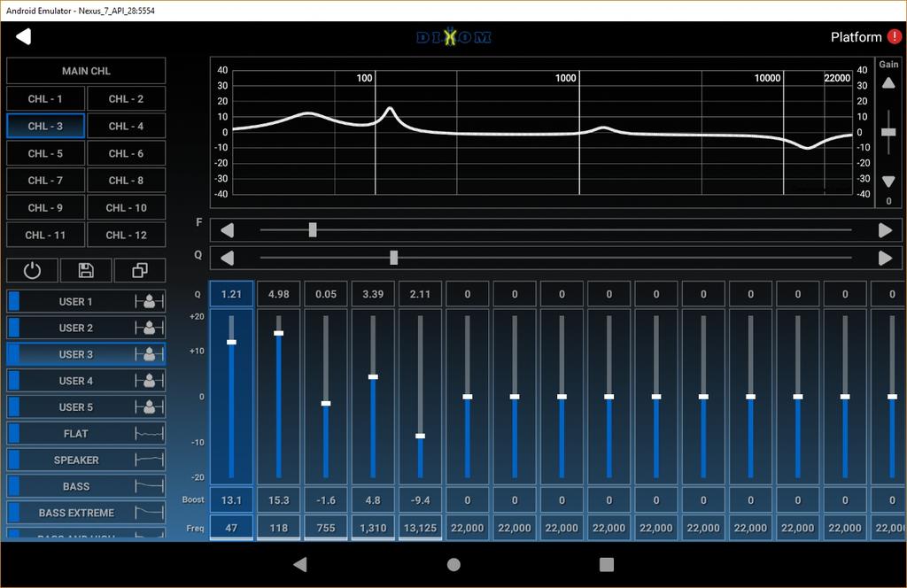The height and width of the screenshot is (588, 907).
Task: Click the copy settings icon
Action: [139, 271]
